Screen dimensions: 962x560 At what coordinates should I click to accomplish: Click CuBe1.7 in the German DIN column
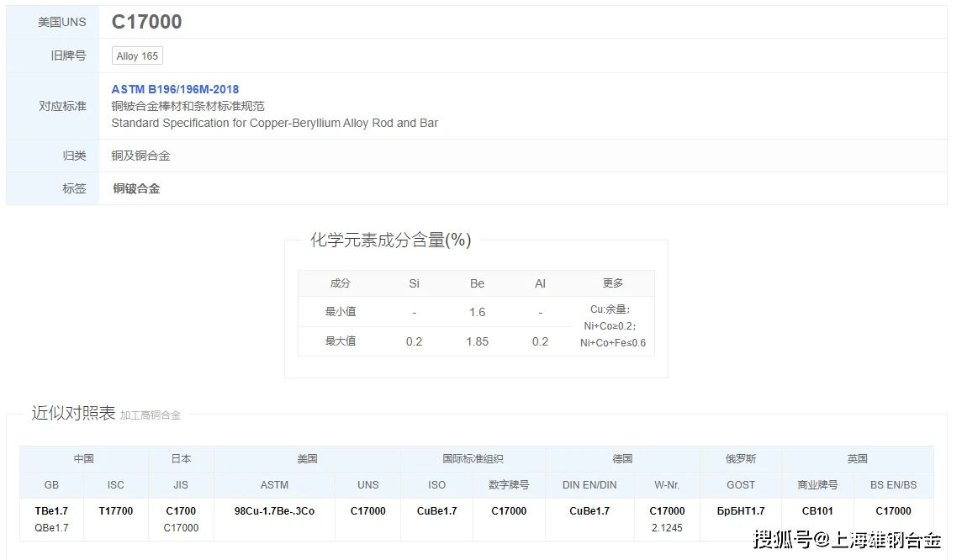click(589, 510)
